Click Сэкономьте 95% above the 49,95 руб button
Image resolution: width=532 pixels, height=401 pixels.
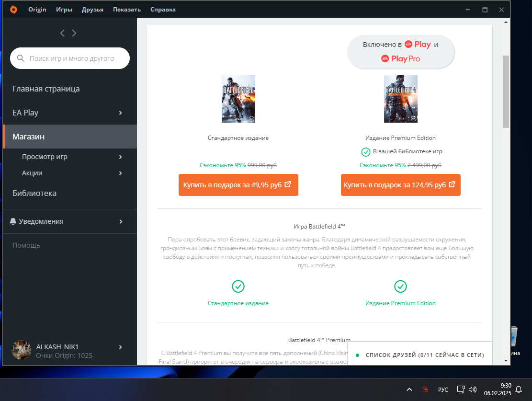(x=223, y=165)
